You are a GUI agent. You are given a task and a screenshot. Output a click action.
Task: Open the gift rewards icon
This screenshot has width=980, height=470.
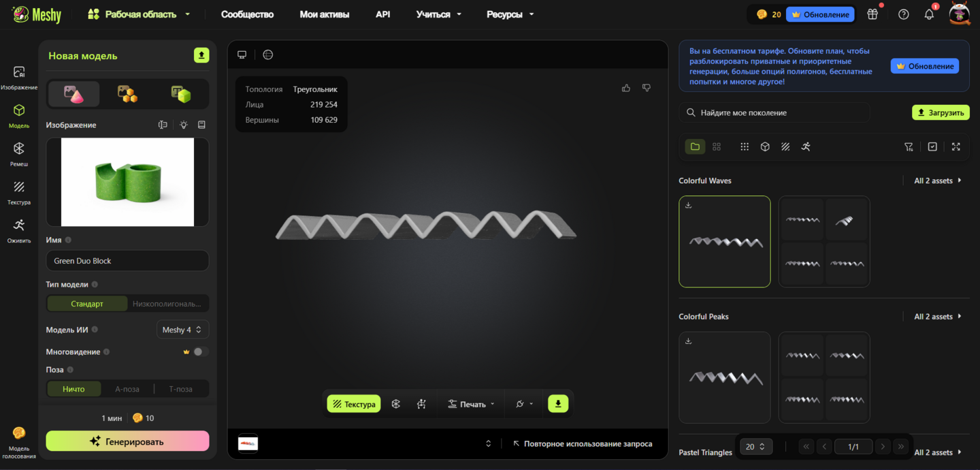872,14
